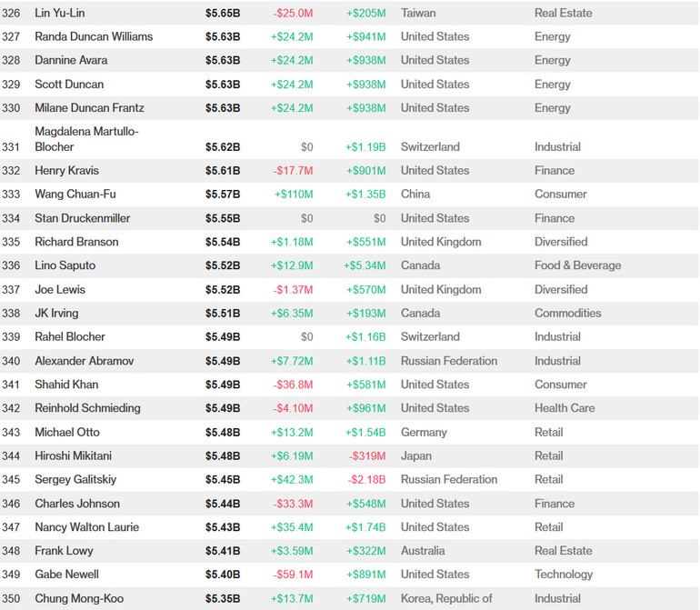
Task: Open Gabe Newell's profile
Action: [x=66, y=575]
